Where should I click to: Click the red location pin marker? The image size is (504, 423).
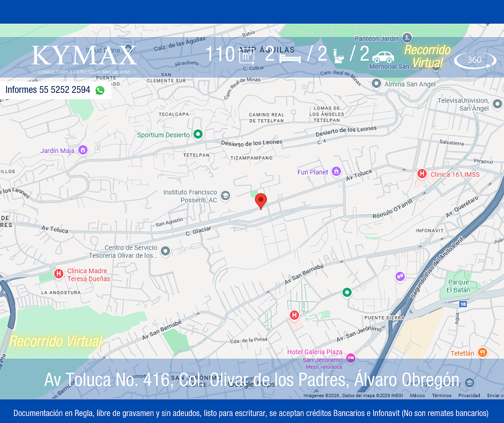point(261,201)
